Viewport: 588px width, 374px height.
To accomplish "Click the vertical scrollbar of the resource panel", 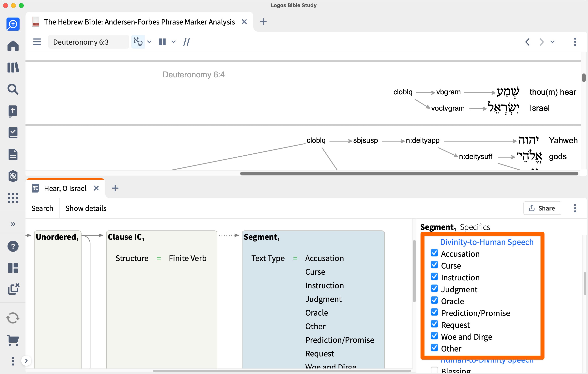I will [584, 78].
